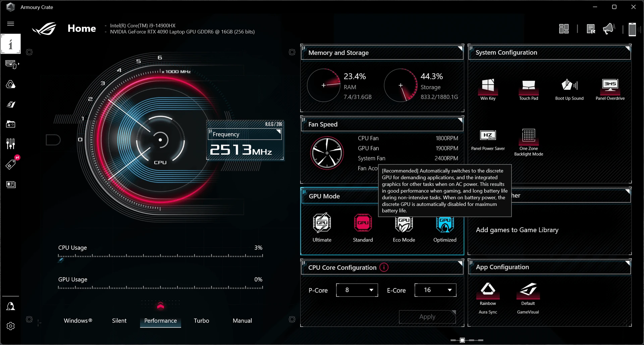Click the dashboard layout icon in header
Screen dimensions: 644x345
coord(564,29)
